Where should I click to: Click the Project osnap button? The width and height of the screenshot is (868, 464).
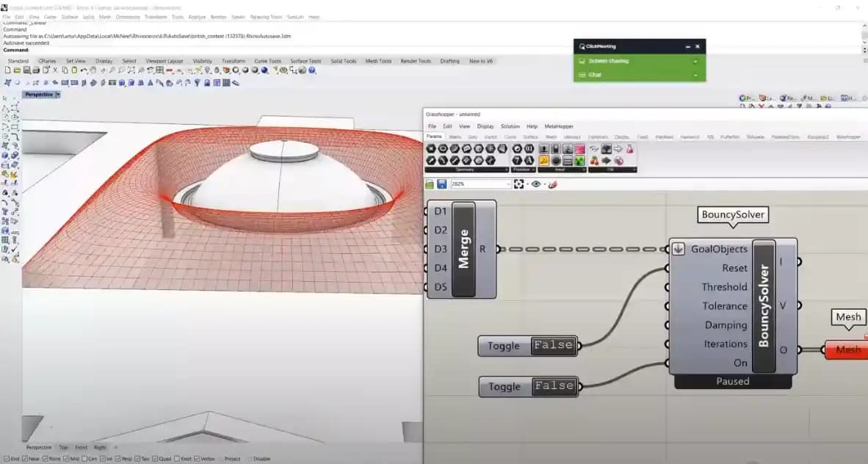[233, 459]
